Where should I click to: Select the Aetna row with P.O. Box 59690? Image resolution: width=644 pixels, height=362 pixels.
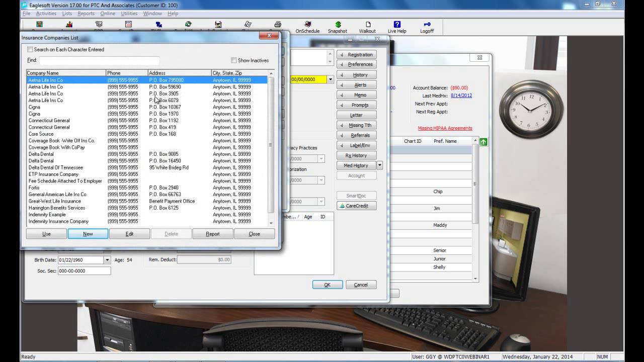(147, 87)
